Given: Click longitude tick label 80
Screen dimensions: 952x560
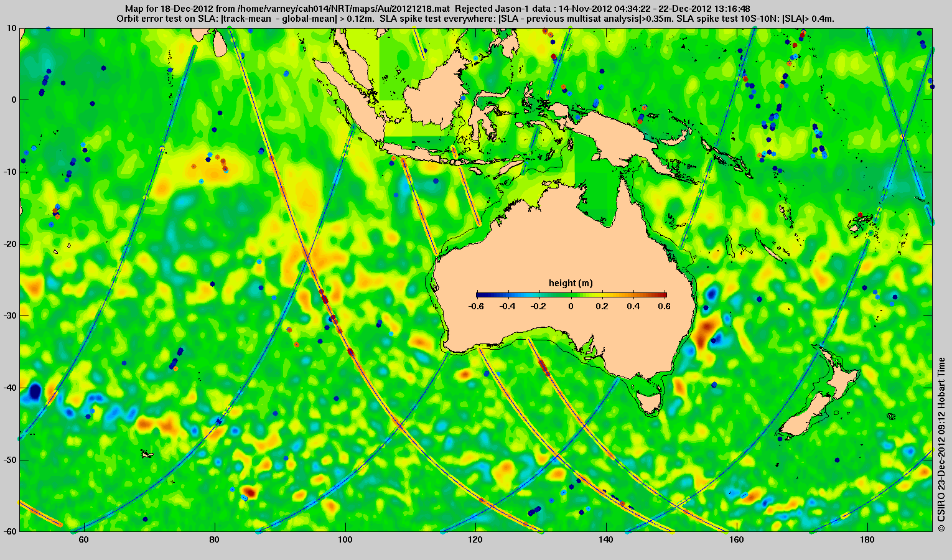Looking at the screenshot, I should pos(214,539).
